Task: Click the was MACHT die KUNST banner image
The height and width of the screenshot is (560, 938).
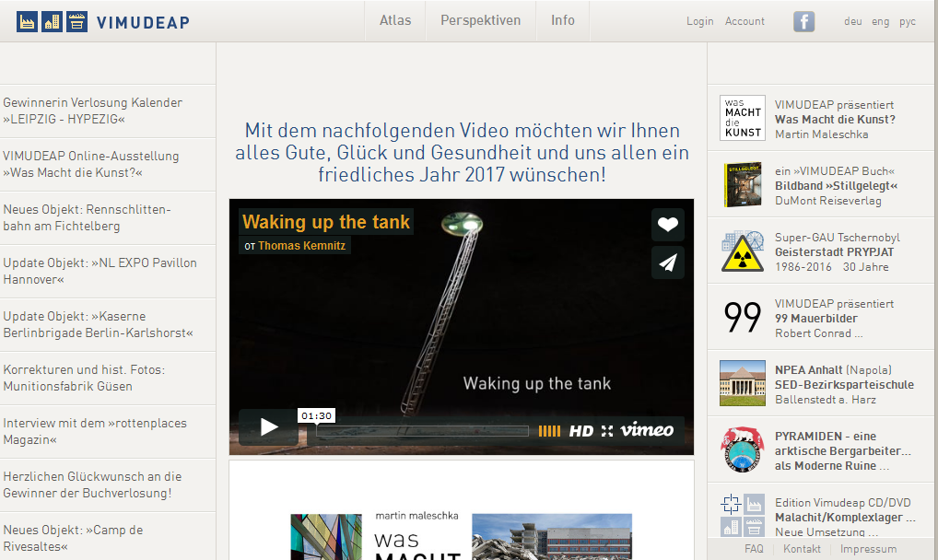Action: pyautogui.click(x=462, y=537)
